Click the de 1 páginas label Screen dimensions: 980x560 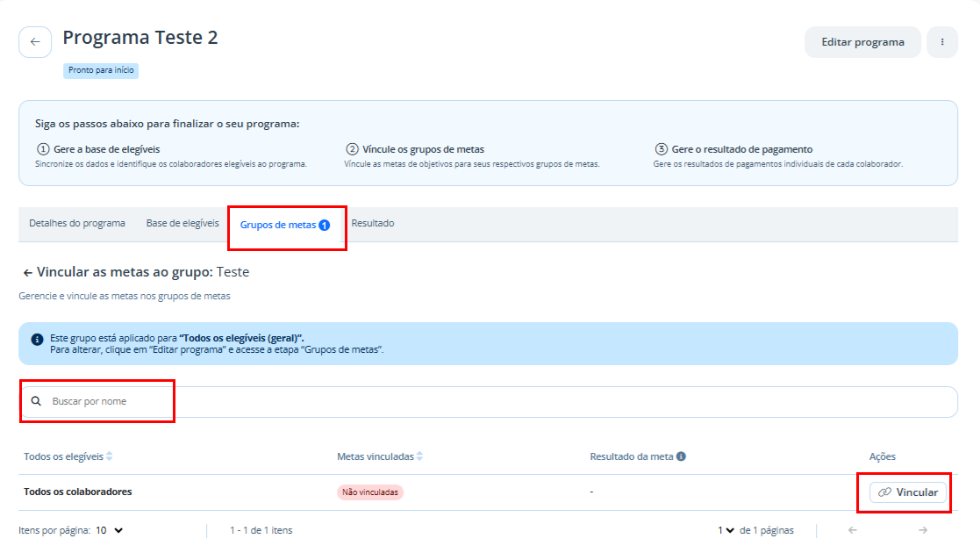pyautogui.click(x=766, y=530)
